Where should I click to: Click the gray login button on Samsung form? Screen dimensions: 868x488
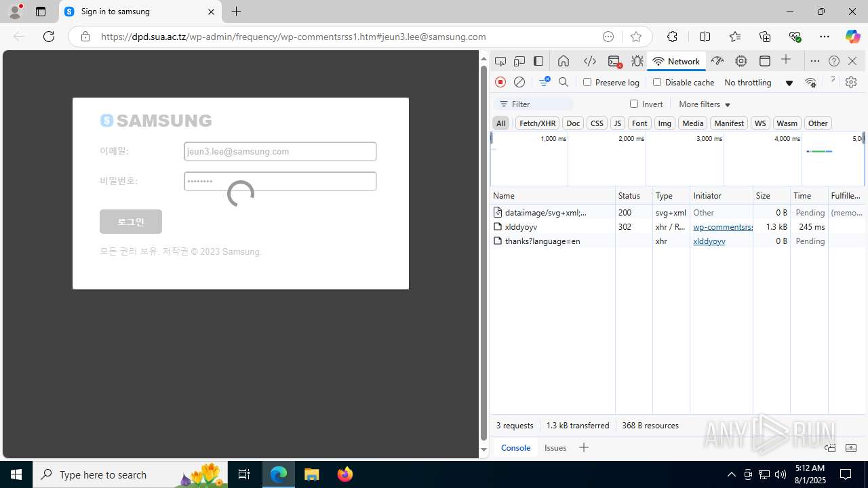(x=131, y=222)
